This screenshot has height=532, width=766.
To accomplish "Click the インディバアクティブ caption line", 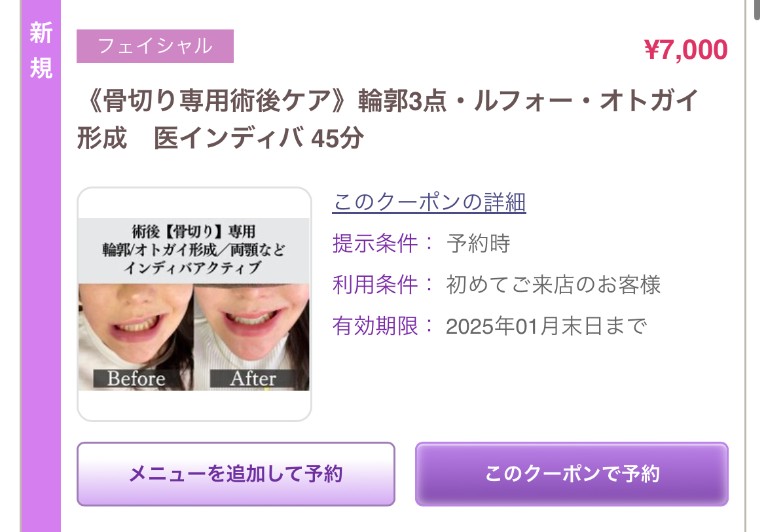I will 193,268.
